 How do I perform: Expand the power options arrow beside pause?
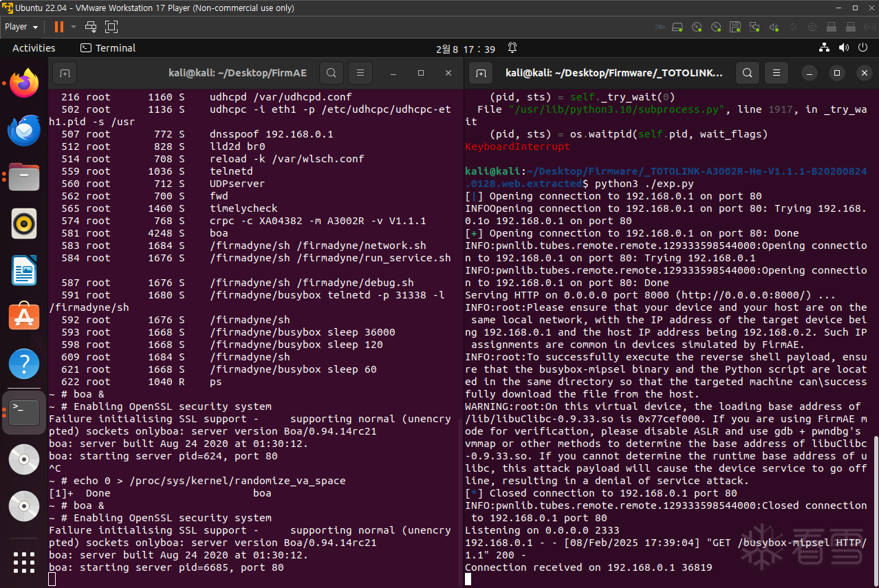click(x=73, y=27)
